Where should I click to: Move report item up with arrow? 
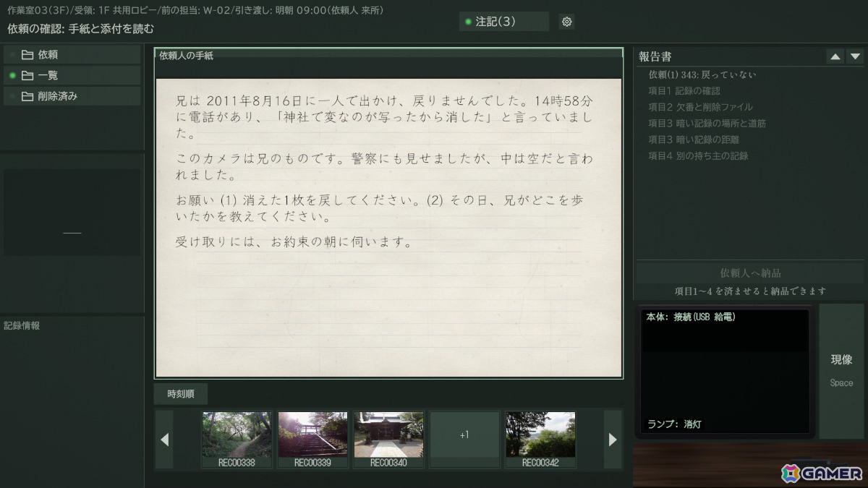click(835, 56)
